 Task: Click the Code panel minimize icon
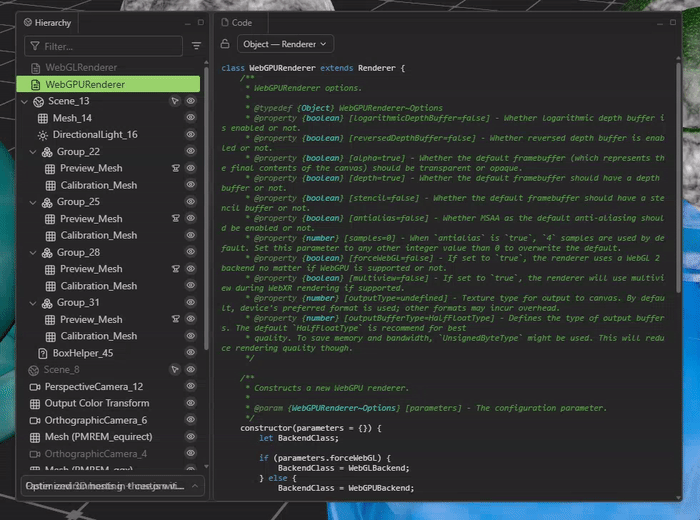pos(659,23)
